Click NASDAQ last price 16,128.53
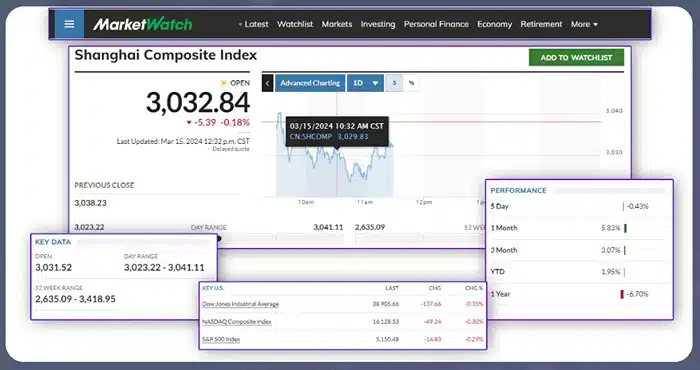Viewport: 700px width, 370px height. (x=386, y=322)
